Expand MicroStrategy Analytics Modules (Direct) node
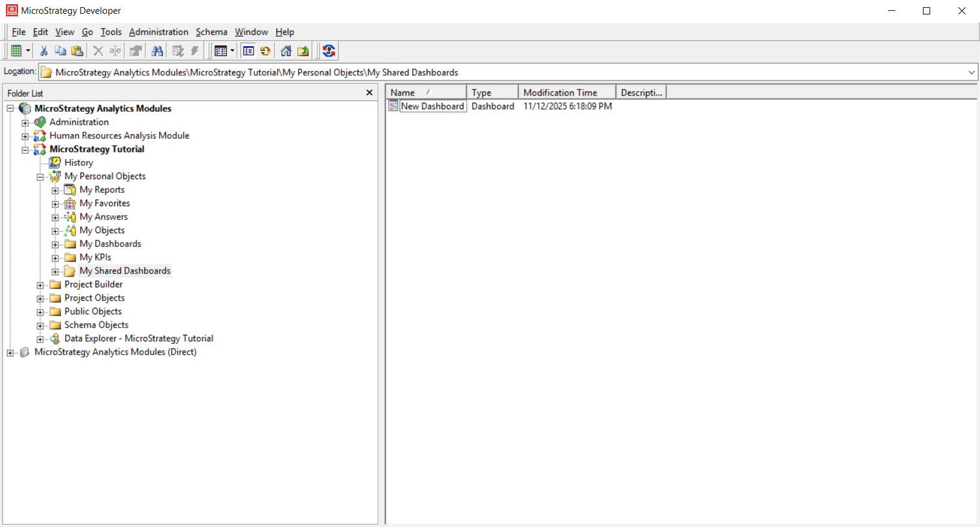Viewport: 980px width, 527px height. coord(10,353)
